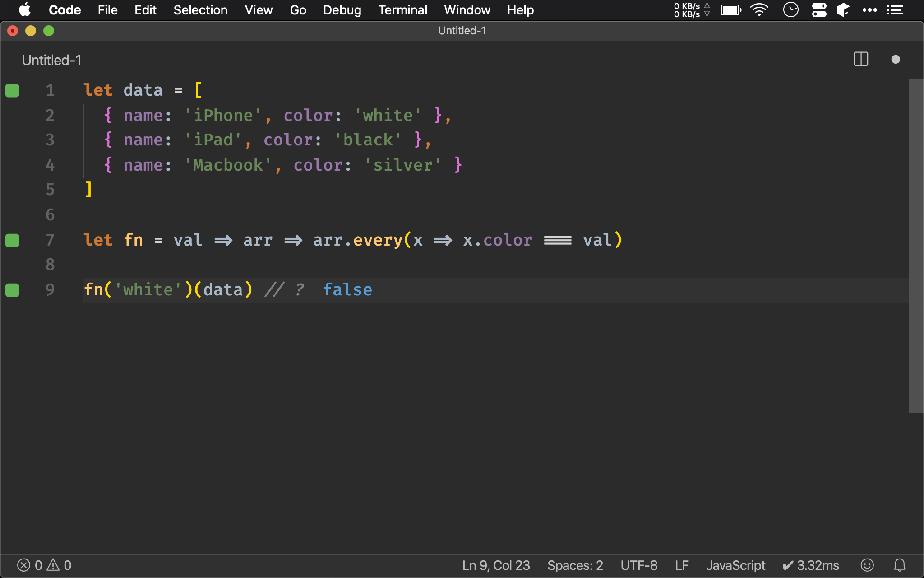
Task: Open the Apple menu icon
Action: (24, 9)
